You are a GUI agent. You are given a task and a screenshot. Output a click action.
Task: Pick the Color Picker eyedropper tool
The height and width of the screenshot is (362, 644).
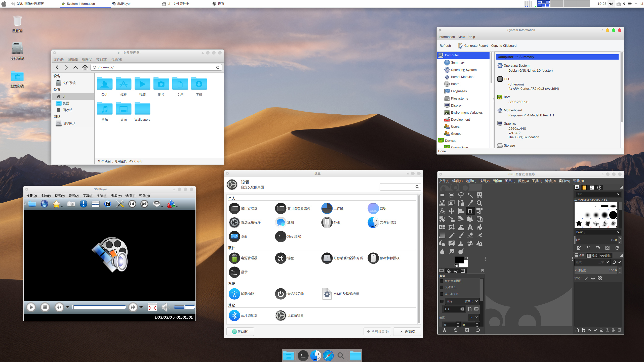tap(470, 203)
